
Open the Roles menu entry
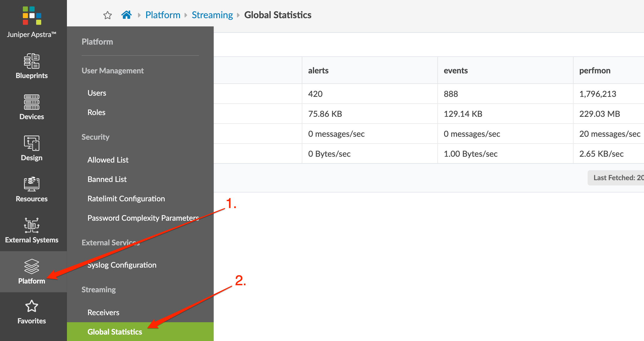tap(96, 112)
